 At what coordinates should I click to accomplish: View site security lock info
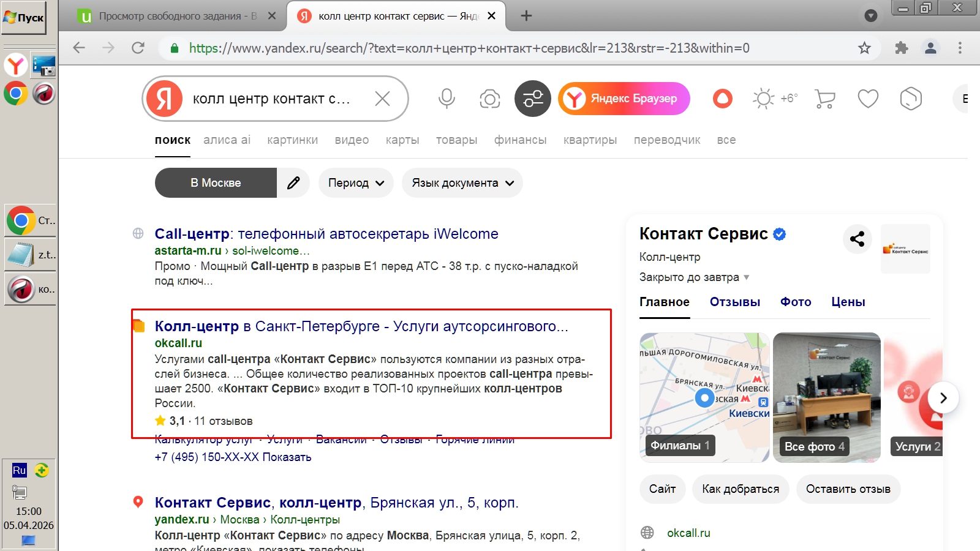point(175,48)
